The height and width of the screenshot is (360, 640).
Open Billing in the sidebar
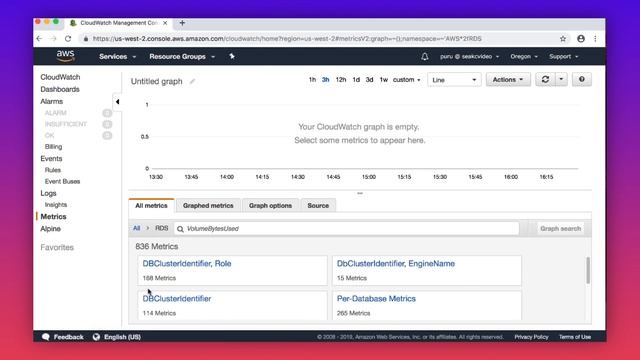coord(53,147)
